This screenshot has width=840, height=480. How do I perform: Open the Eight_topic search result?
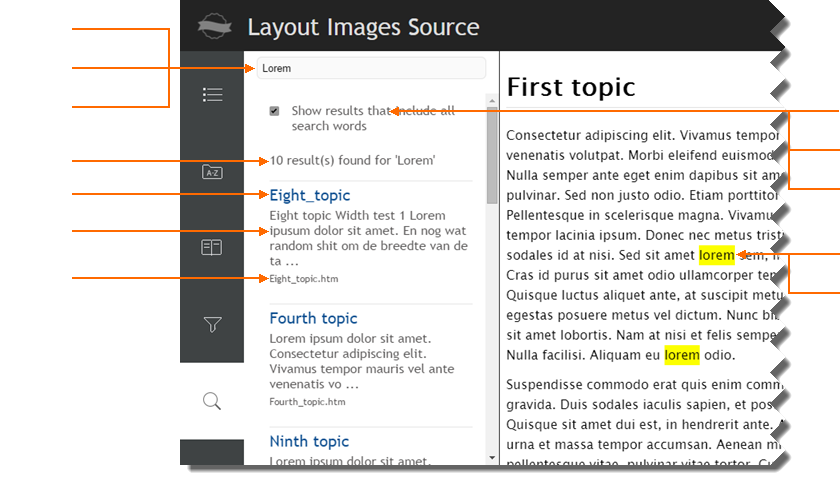click(310, 195)
